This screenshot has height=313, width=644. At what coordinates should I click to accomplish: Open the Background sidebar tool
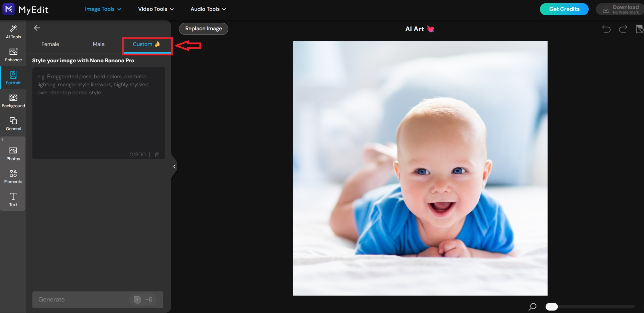click(x=13, y=101)
